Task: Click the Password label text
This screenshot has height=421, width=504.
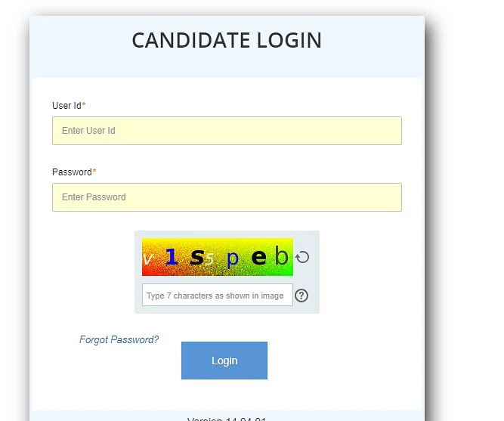Action: point(72,172)
